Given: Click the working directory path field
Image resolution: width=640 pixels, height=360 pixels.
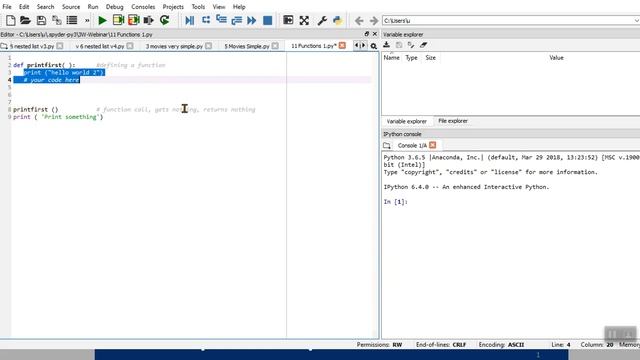Looking at the screenshot, I should (507, 20).
